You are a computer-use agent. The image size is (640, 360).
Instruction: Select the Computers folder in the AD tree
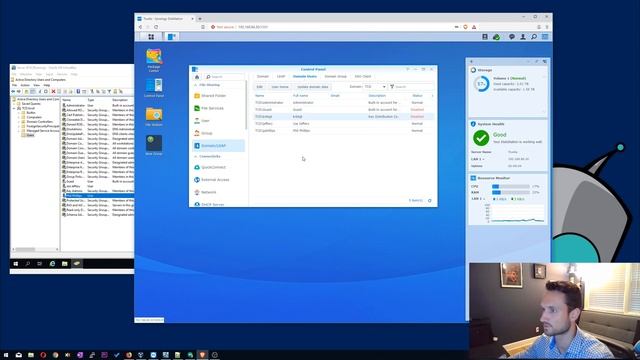coord(33,117)
